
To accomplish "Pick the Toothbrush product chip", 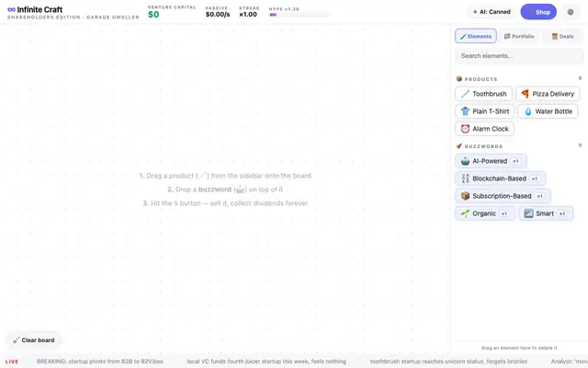I will 484,94.
